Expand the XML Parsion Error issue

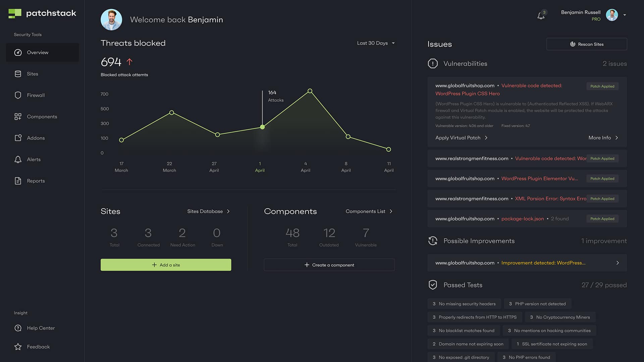click(x=527, y=199)
